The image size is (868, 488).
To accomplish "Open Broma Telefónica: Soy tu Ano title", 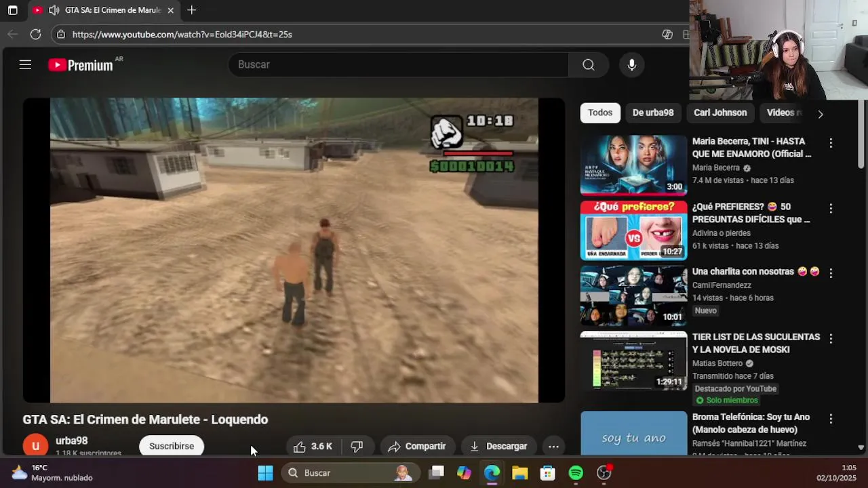I will coord(751,423).
